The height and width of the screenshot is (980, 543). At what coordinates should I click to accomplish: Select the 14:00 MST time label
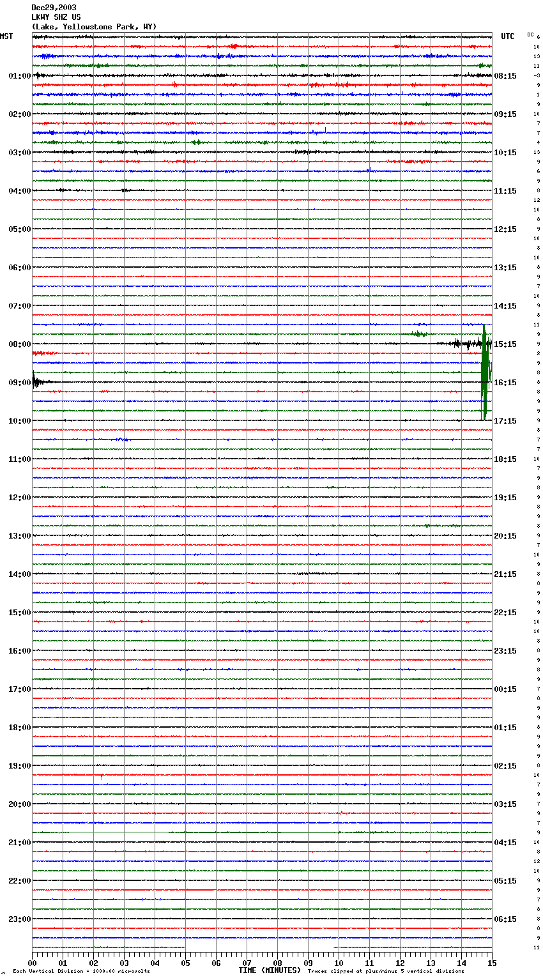[x=20, y=574]
